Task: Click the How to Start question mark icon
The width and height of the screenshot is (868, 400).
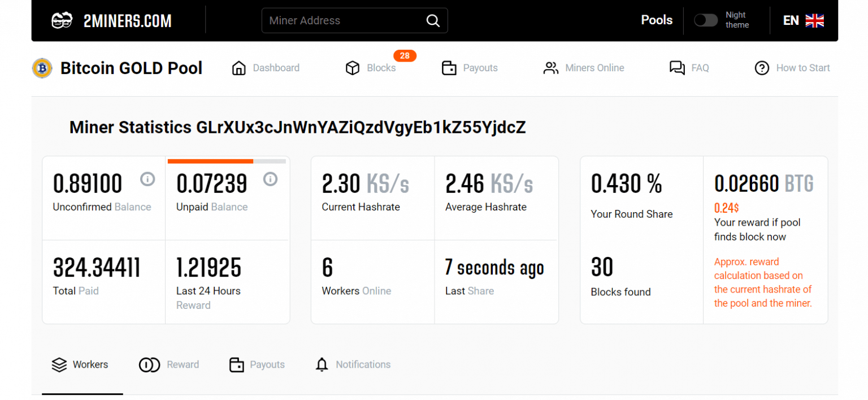Action: pyautogui.click(x=762, y=67)
